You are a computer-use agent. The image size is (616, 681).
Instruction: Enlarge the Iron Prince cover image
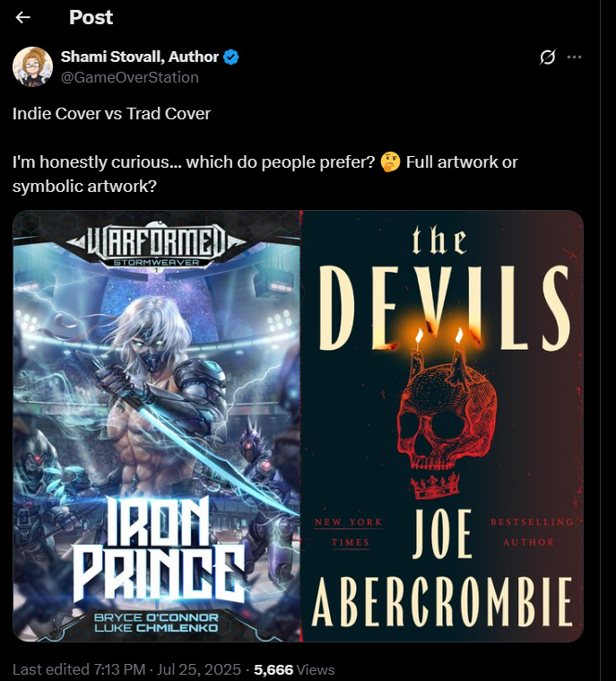click(156, 426)
